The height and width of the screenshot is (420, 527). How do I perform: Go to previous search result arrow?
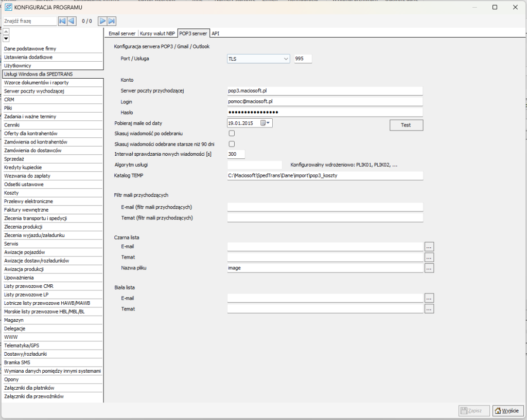pyautogui.click(x=72, y=21)
